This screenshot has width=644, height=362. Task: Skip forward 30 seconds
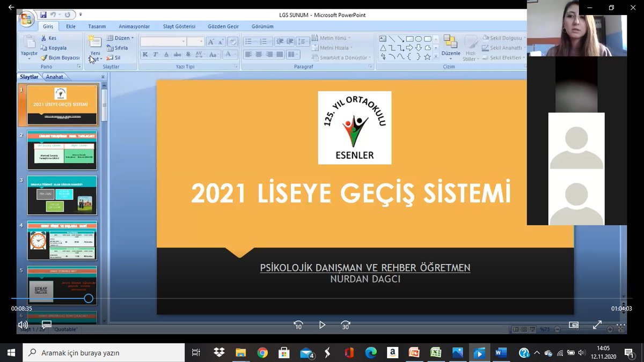coord(346,325)
